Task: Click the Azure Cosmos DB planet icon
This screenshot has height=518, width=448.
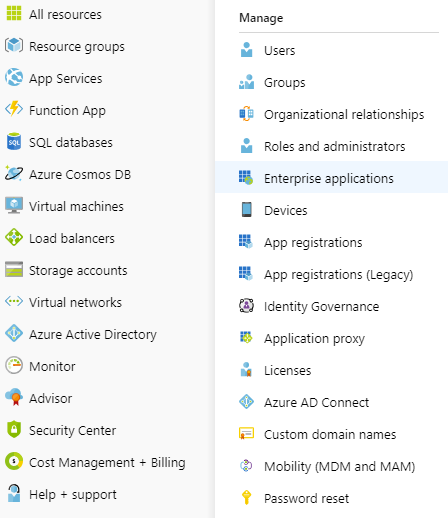Action: point(14,173)
